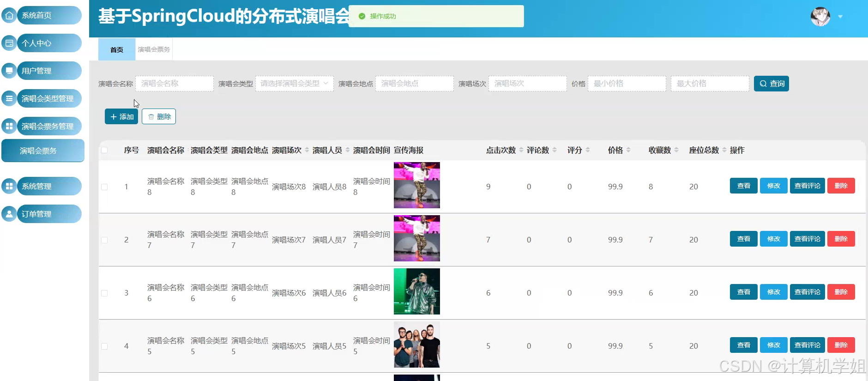
Task: Sort the table by 评论数 arrows
Action: coord(554,150)
